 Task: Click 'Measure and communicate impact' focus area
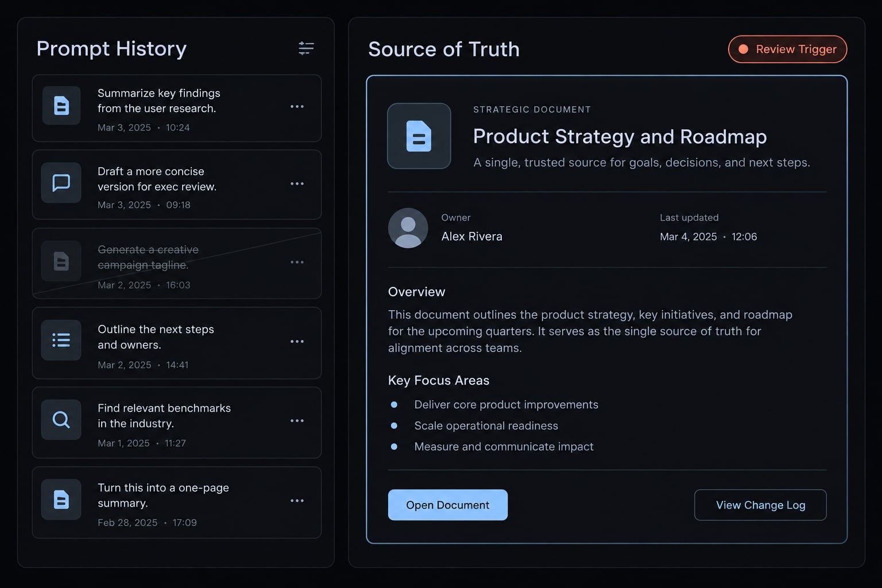click(504, 447)
